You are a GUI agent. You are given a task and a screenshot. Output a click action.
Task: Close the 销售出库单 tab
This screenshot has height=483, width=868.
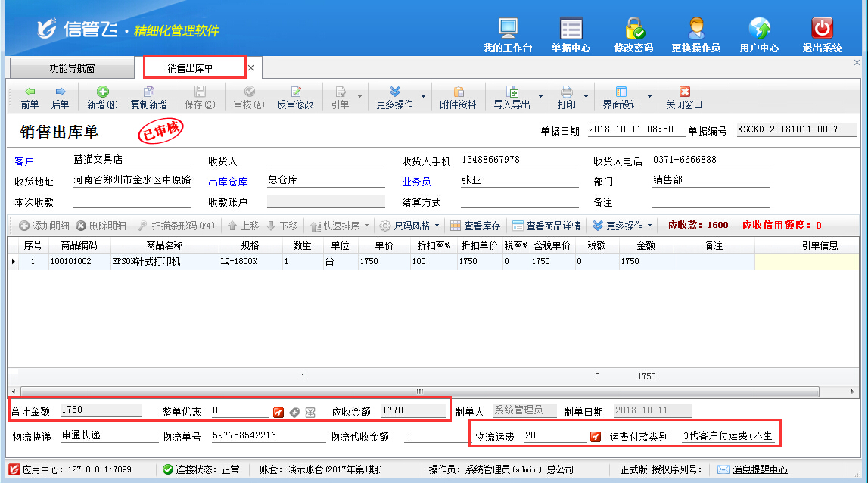(251, 68)
